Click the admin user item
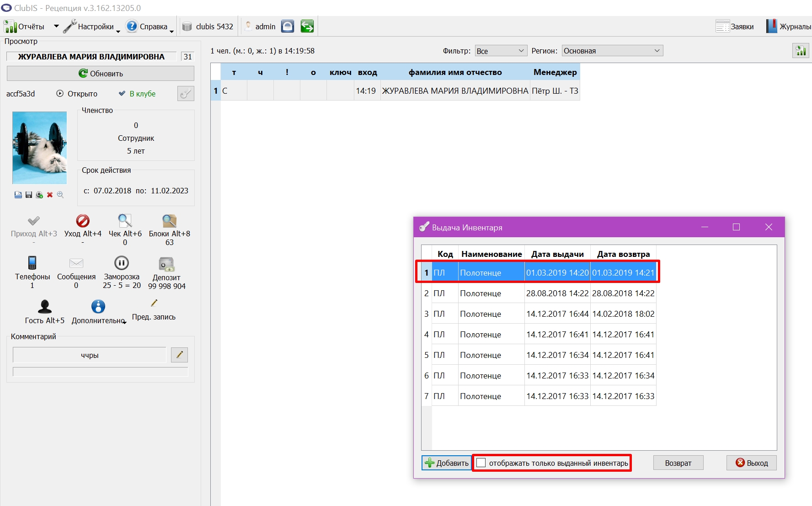 (260, 27)
